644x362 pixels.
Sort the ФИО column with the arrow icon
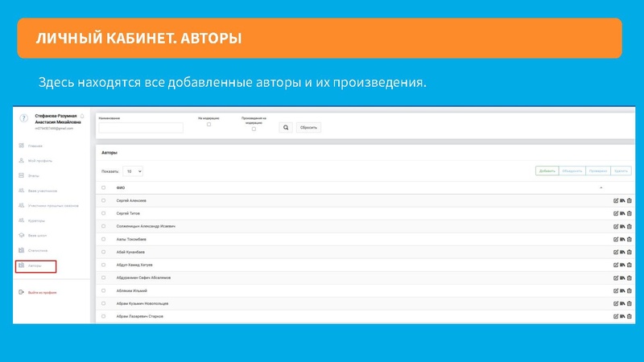click(x=601, y=187)
